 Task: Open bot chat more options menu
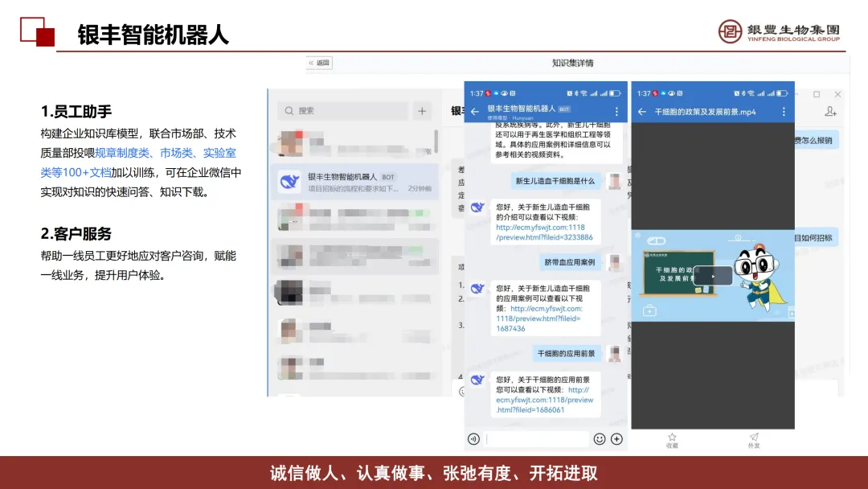click(x=616, y=111)
